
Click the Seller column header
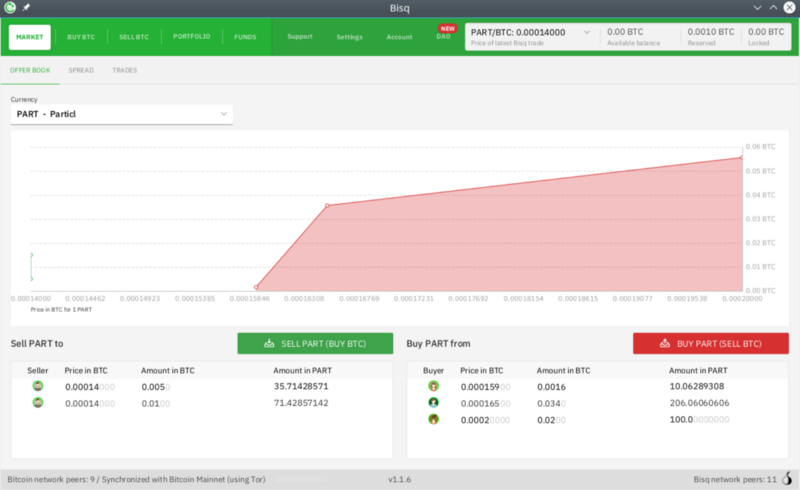click(37, 371)
